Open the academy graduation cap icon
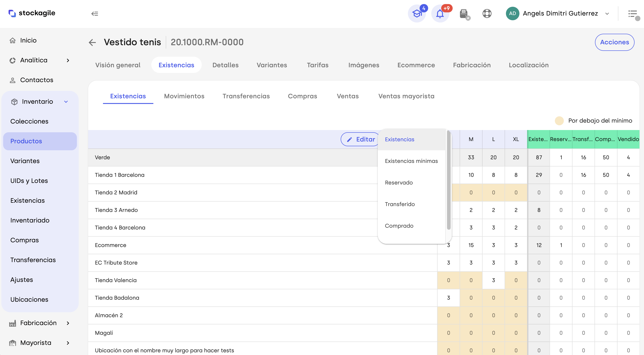Screen dimensions: 644x355 tap(417, 13)
